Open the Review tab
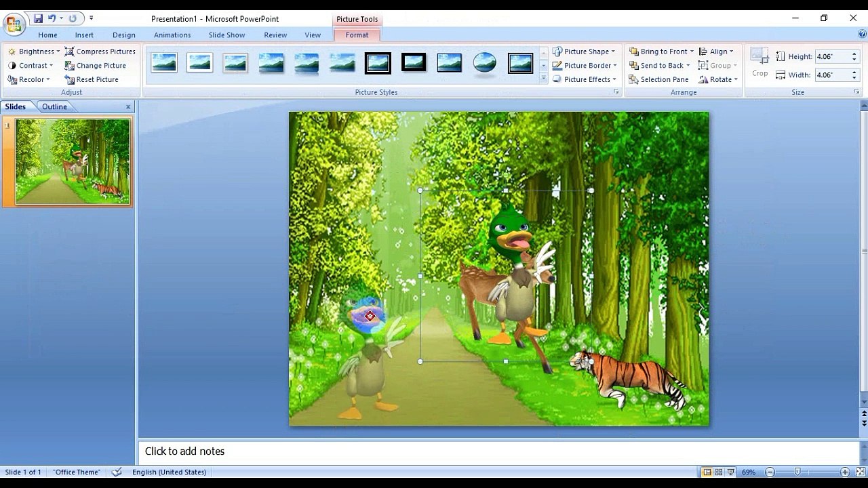This screenshot has height=488, width=868. (x=275, y=35)
